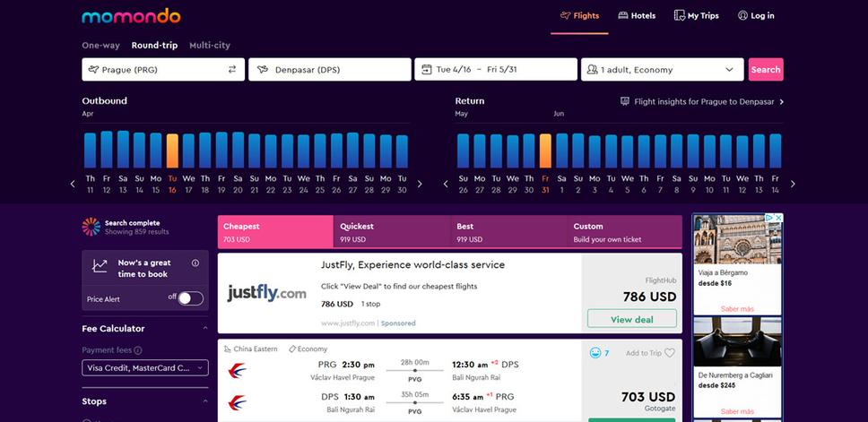
Task: Click the calendar icon in date field
Action: tap(426, 69)
